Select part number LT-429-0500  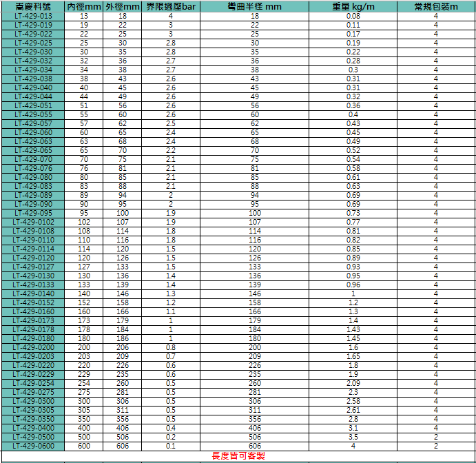point(33,437)
